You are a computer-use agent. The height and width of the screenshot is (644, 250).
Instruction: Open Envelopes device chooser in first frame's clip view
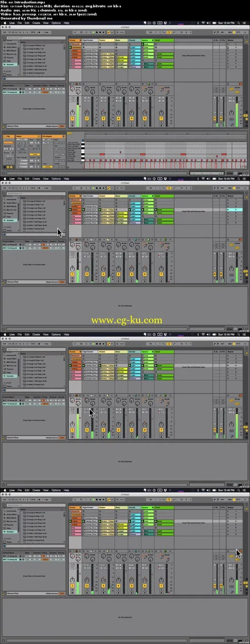pos(47,139)
